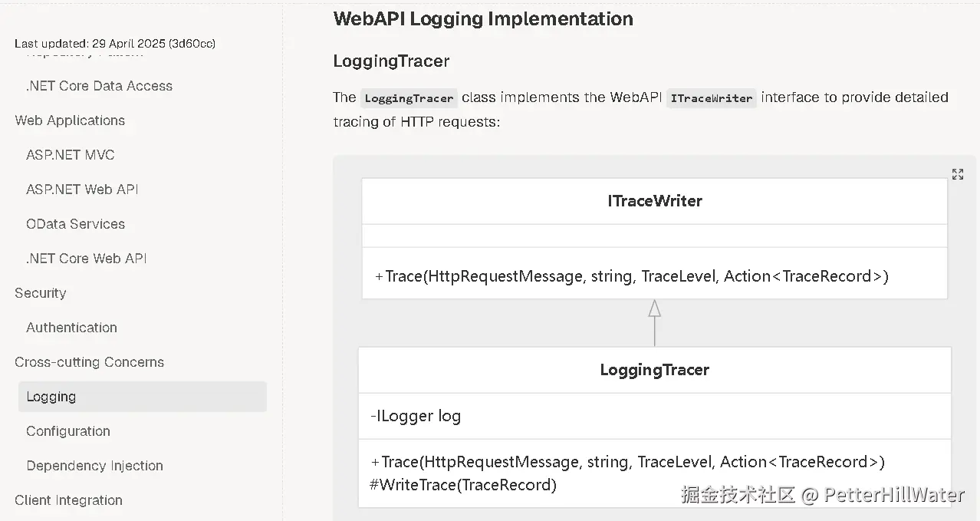Viewport: 980px width, 521px height.
Task: Open the Configuration page
Action: click(68, 431)
